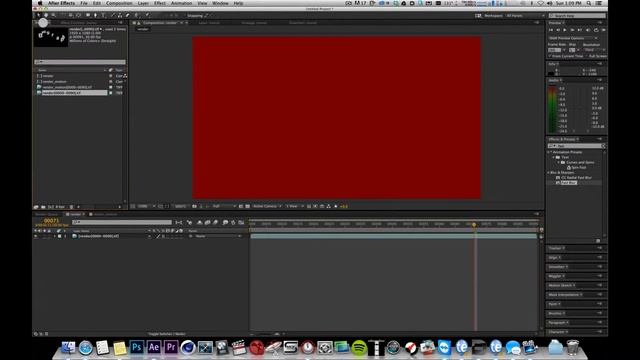Toggle loop option in Preview panel

[596, 30]
